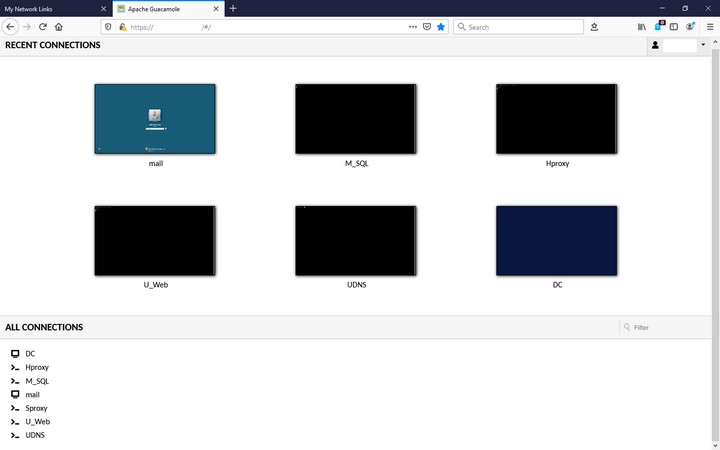Click the Firefox reload page icon

[x=43, y=27]
